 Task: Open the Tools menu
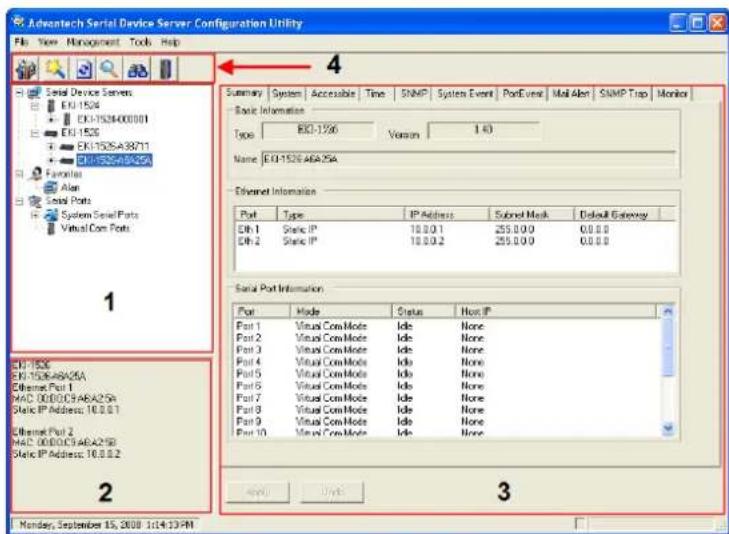140,42
